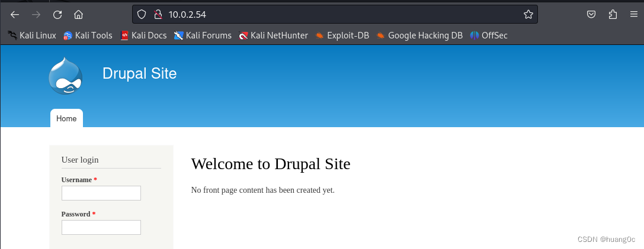The image size is (644, 249).
Task: Open the OffSec bookmark
Action: coord(489,35)
